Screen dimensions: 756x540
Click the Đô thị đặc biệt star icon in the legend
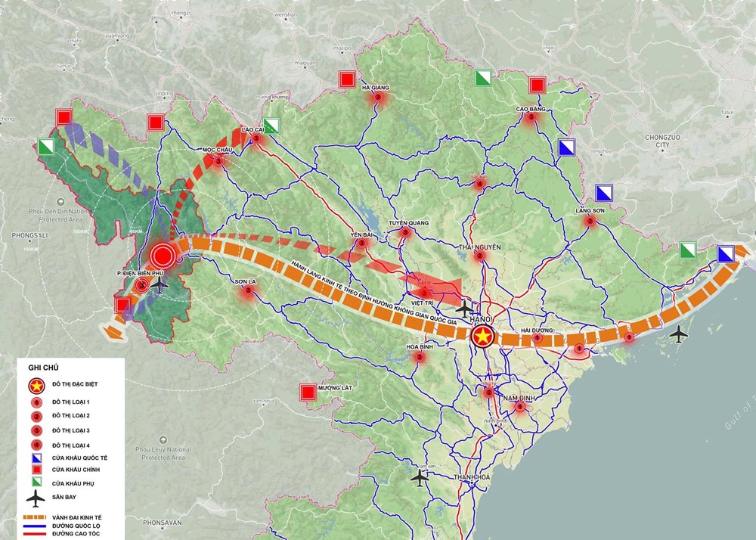36,385
